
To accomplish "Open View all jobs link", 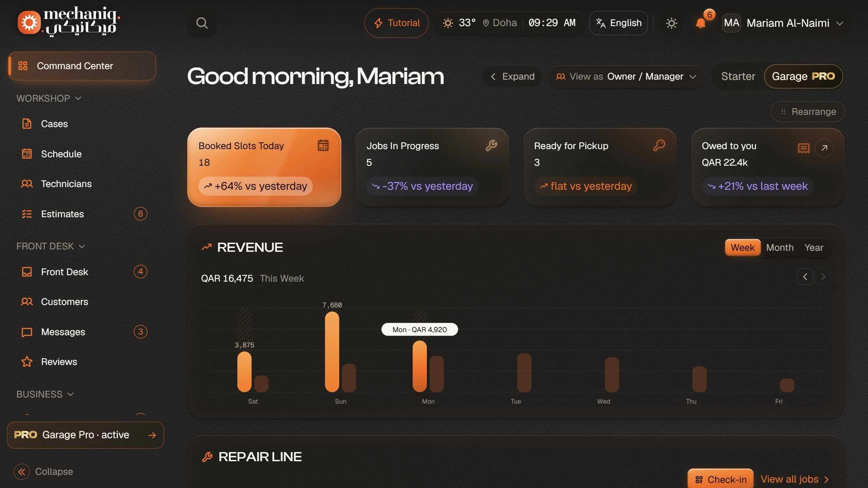I will 795,479.
